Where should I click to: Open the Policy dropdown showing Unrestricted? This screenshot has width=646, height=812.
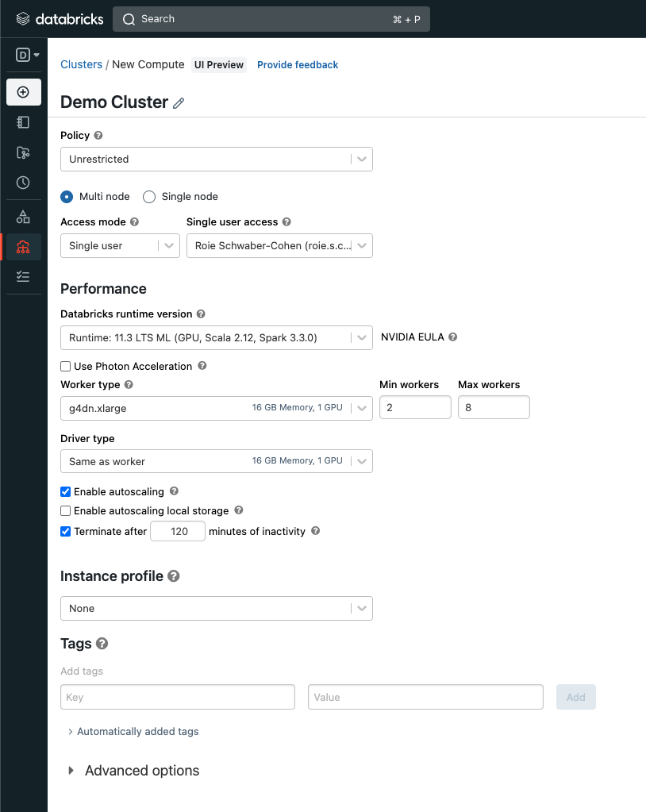pyautogui.click(x=217, y=159)
